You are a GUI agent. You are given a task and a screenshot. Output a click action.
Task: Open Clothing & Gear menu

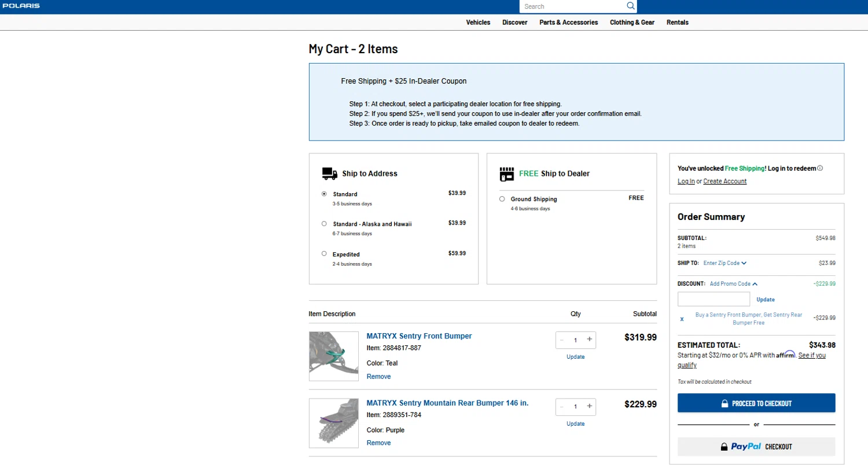coord(632,23)
